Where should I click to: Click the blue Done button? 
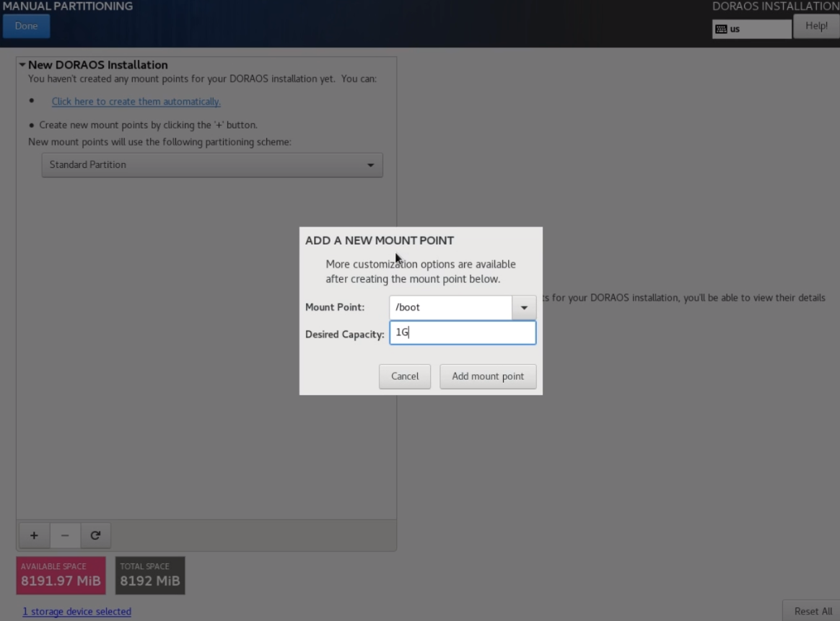26,26
